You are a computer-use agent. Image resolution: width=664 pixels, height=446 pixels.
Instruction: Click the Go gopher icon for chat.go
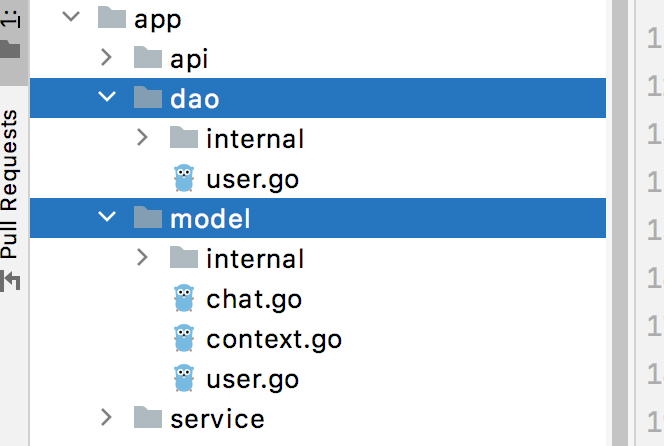[x=184, y=298]
